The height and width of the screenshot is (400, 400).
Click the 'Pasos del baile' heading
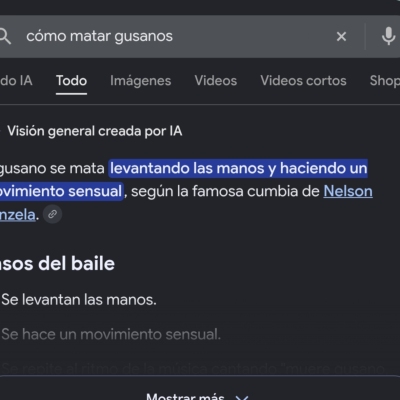(57, 264)
